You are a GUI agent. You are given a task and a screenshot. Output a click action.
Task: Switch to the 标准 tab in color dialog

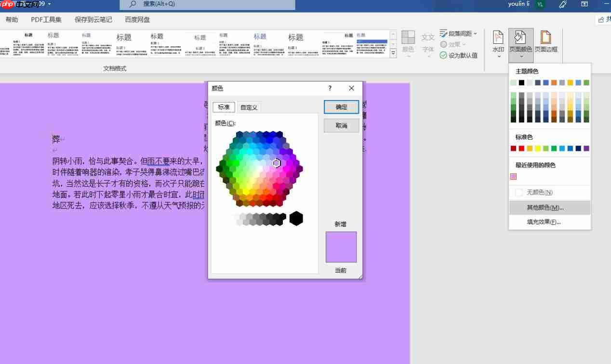[224, 107]
